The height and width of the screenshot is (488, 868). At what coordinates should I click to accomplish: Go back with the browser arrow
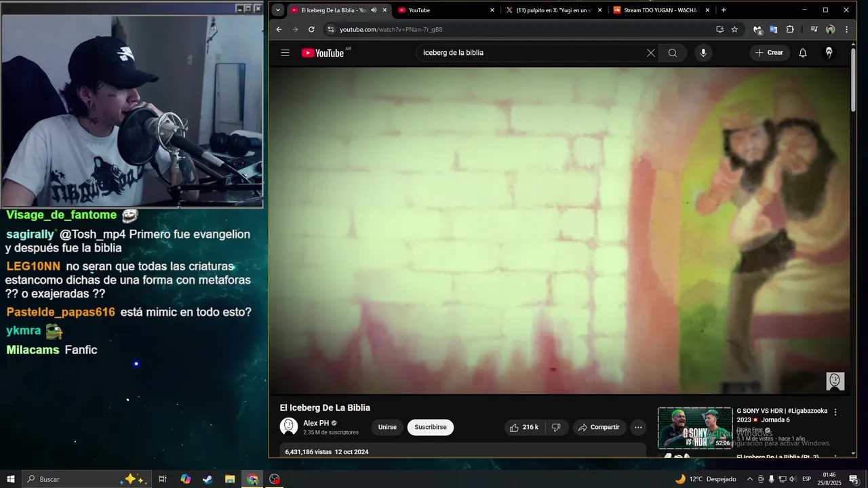(279, 29)
